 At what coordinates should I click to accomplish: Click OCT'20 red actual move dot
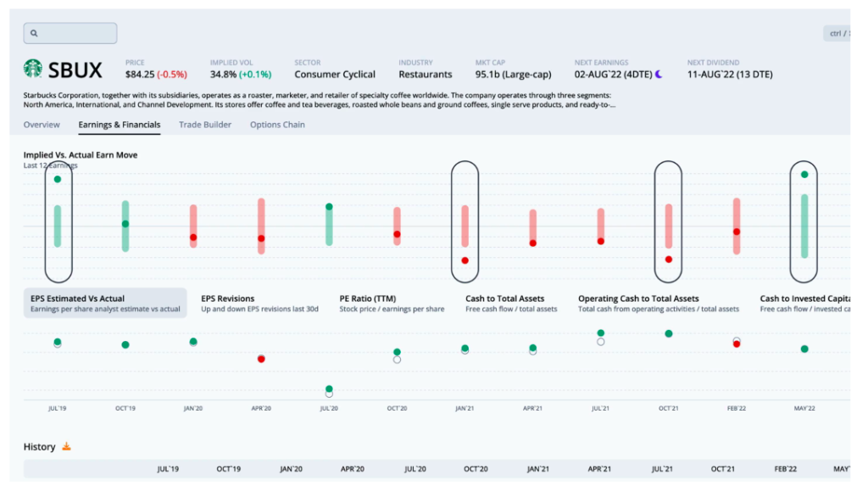(x=397, y=234)
